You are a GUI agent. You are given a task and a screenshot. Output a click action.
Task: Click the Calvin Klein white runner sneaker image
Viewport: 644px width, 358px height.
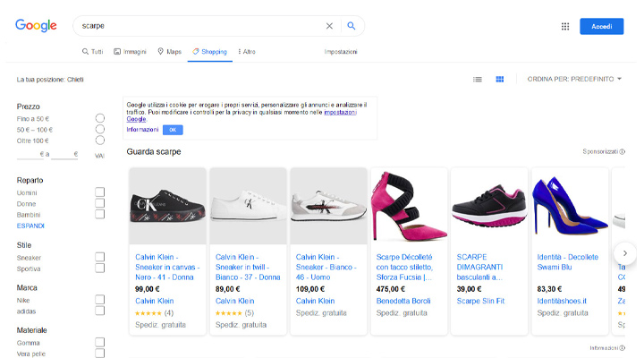[x=328, y=206]
